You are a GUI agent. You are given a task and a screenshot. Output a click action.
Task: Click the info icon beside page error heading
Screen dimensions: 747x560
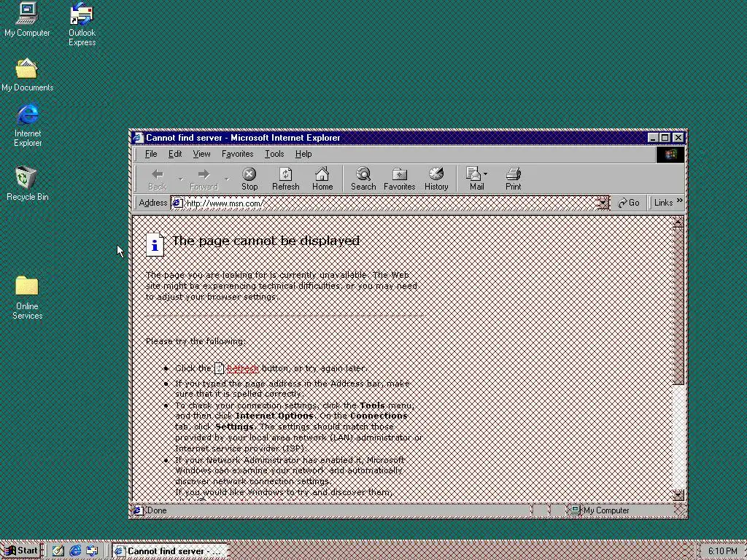[x=155, y=245]
